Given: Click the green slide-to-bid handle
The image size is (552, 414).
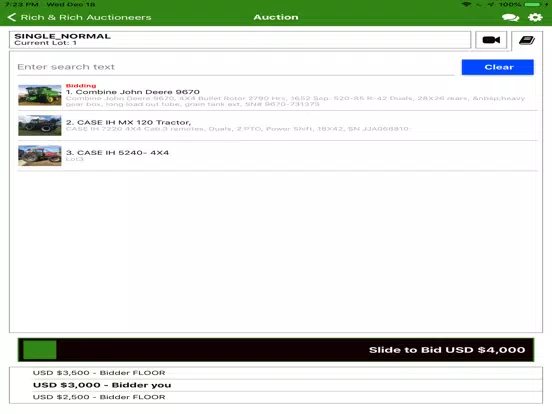Looking at the screenshot, I should pyautogui.click(x=39, y=350).
